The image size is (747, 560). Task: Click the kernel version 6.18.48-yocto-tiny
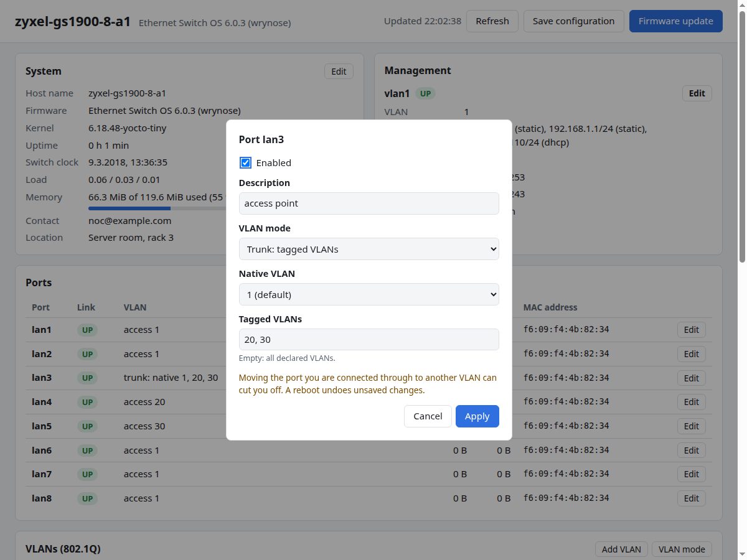(128, 128)
